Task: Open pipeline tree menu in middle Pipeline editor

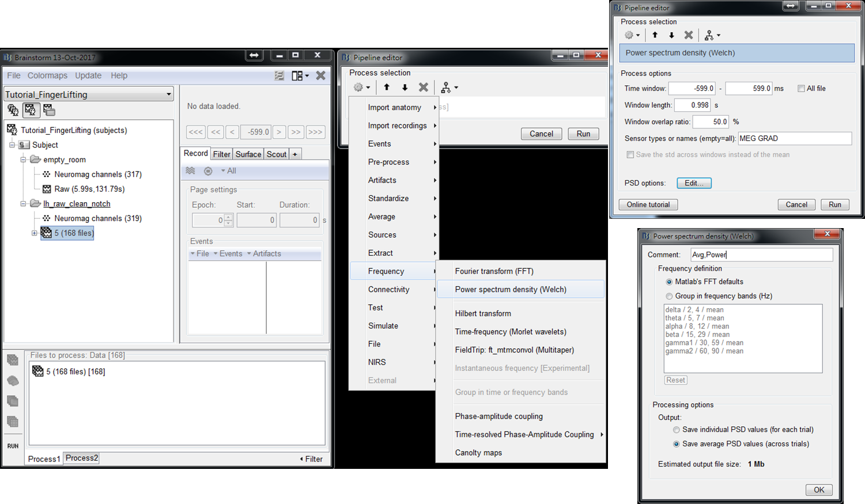Action: [449, 88]
